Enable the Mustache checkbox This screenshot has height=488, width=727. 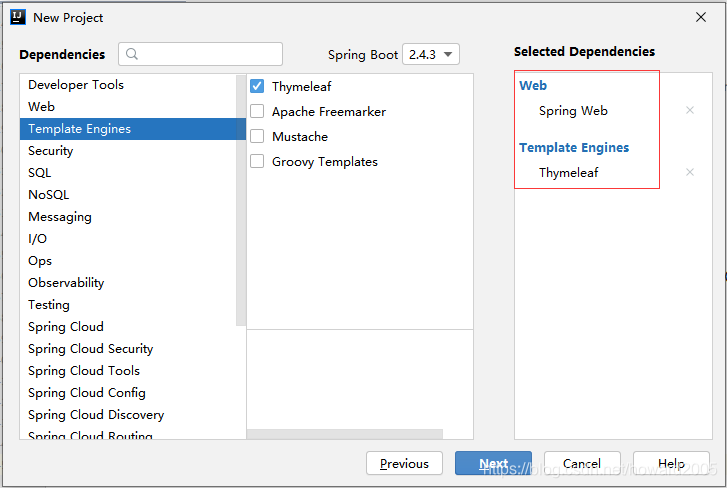pos(257,136)
